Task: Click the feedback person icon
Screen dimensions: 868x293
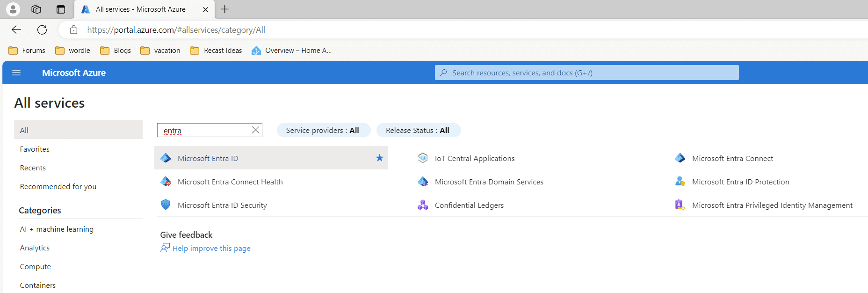Action: tap(165, 248)
